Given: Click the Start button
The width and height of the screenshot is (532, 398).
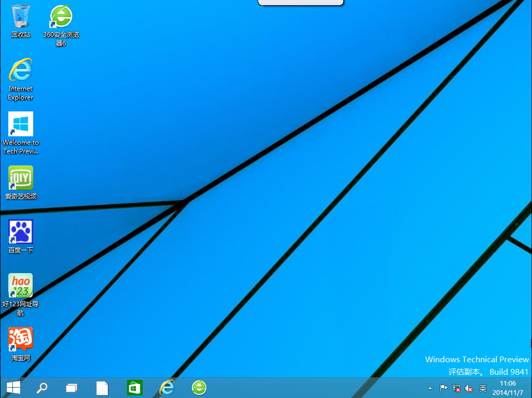Looking at the screenshot, I should 12,388.
